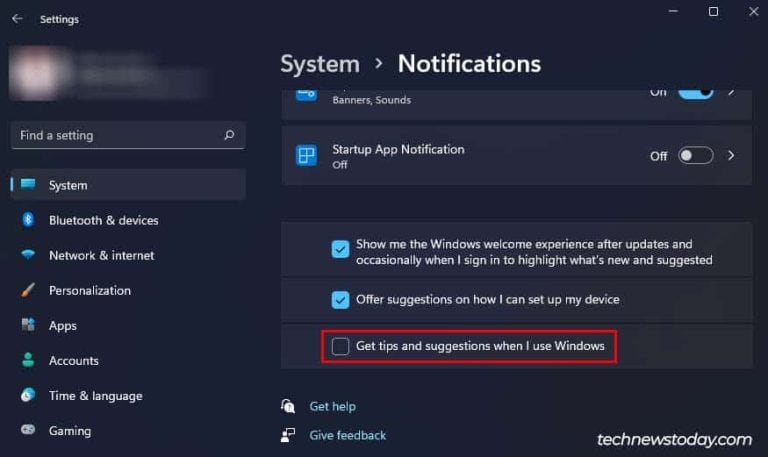Image resolution: width=768 pixels, height=457 pixels.
Task: Click the Personalization brush icon
Action: click(x=28, y=290)
